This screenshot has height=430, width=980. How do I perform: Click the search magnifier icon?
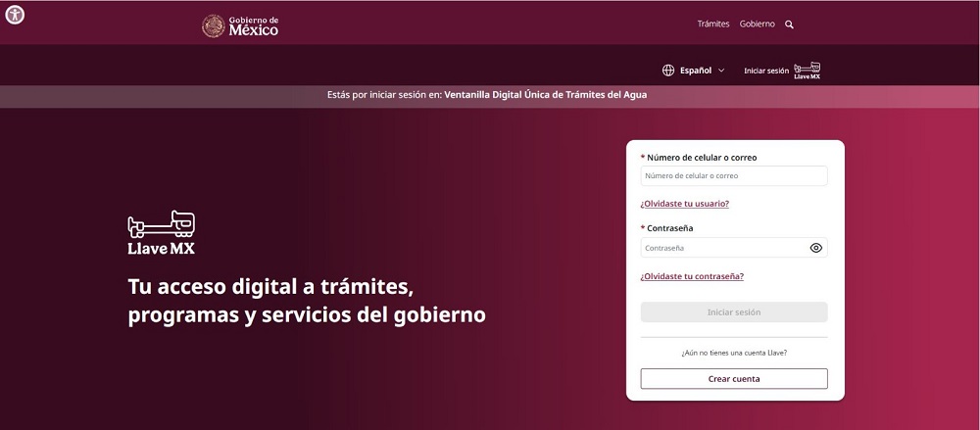[789, 24]
